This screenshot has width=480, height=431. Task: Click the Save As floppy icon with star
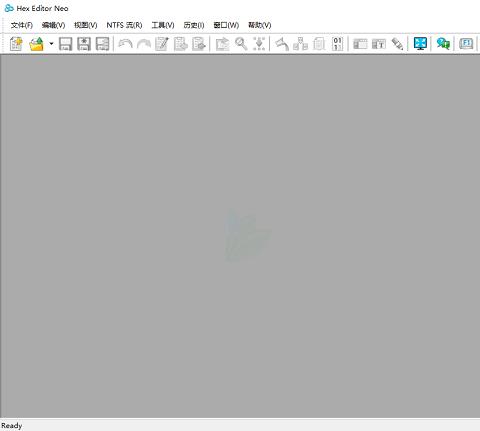84,44
